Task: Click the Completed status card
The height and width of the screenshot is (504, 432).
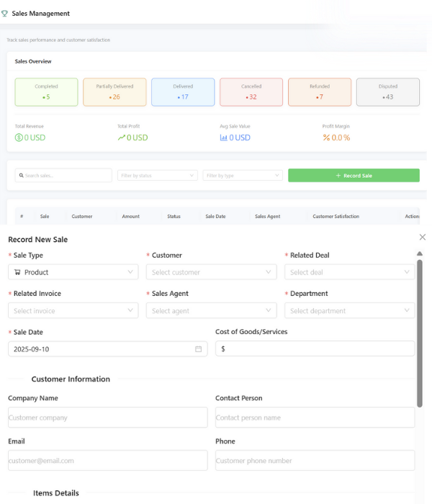Action: [46, 92]
